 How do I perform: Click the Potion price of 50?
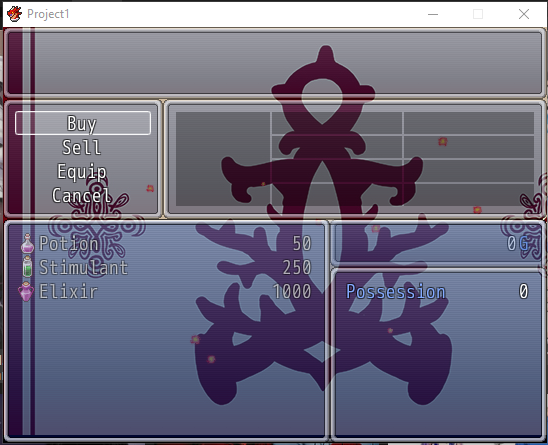(x=302, y=244)
